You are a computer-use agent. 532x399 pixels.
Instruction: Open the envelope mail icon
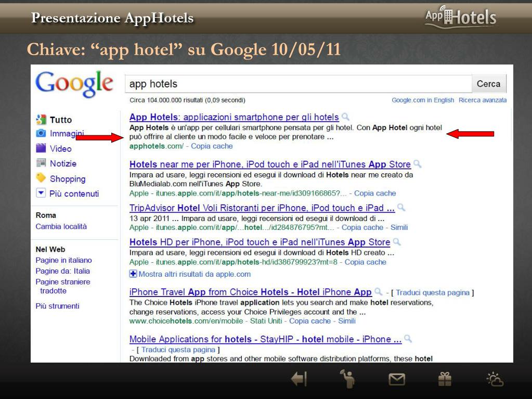point(397,379)
